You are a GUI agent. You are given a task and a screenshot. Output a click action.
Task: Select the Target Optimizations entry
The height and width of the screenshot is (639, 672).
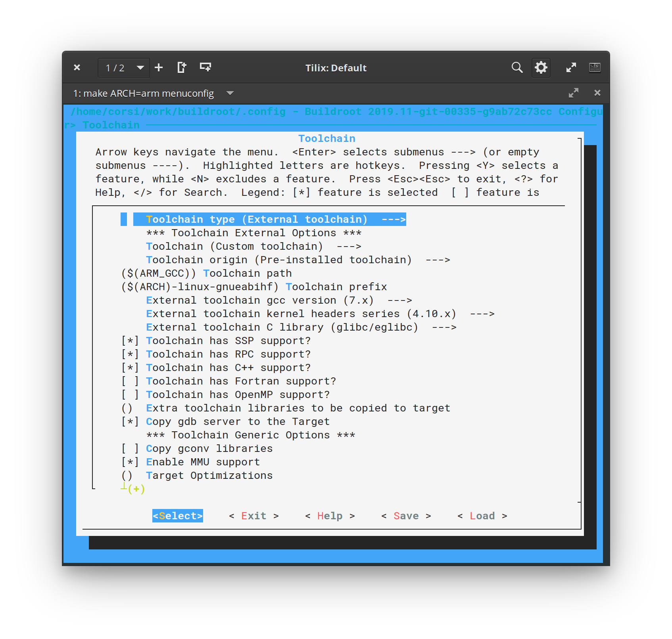(197, 475)
